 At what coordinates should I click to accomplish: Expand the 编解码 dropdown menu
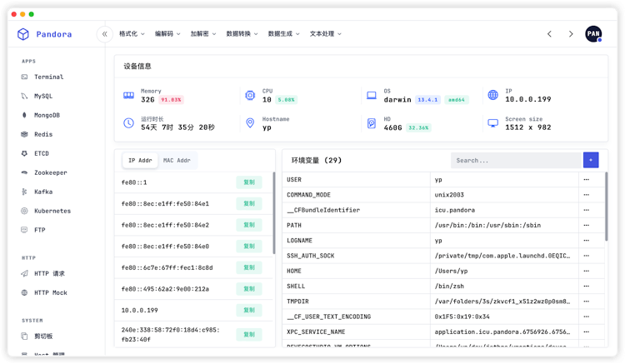[167, 34]
